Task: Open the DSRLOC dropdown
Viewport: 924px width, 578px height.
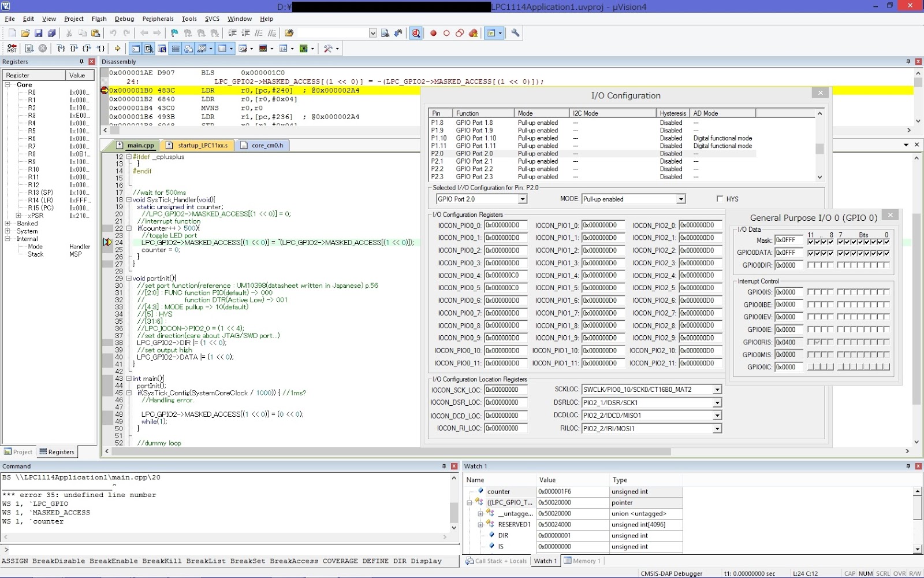Action: tap(717, 403)
